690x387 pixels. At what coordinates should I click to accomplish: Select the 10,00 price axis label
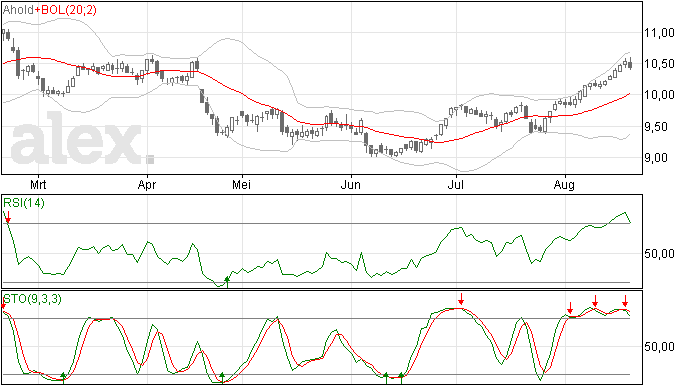[x=659, y=95]
